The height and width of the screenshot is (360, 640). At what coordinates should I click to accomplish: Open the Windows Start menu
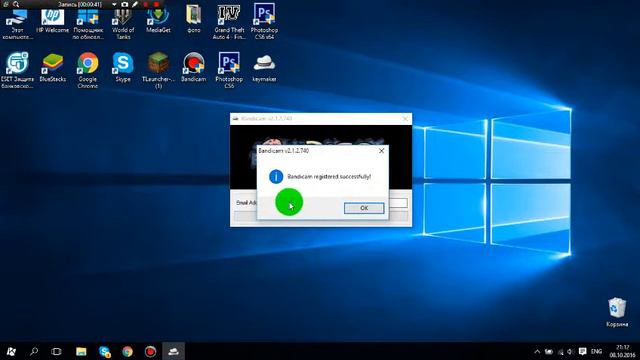point(11,351)
